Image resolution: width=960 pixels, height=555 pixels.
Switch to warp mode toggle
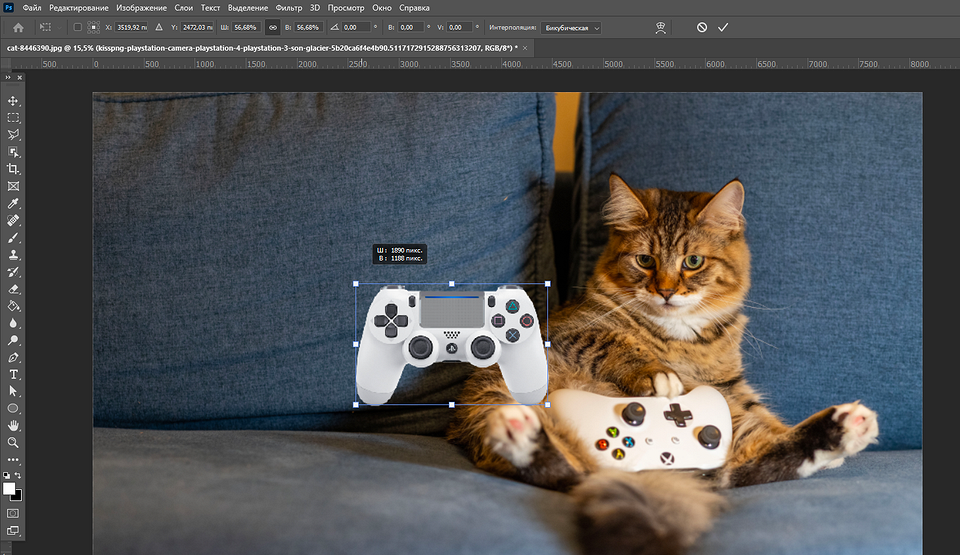[x=660, y=27]
